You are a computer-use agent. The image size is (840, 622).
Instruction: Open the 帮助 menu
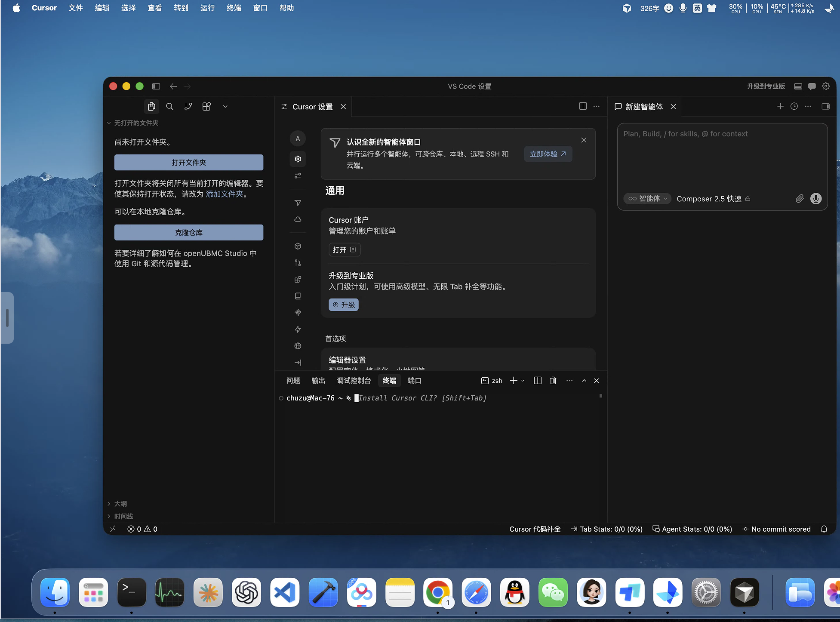point(286,8)
